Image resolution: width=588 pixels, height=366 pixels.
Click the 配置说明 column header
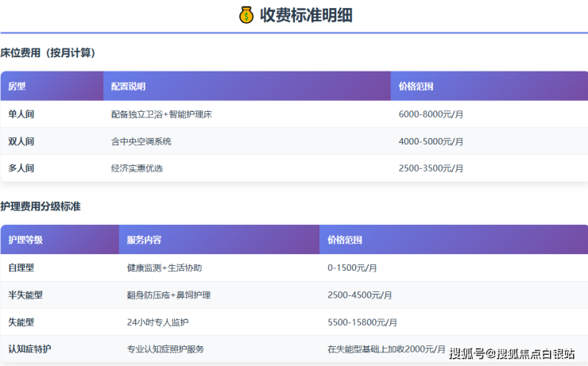pos(128,86)
